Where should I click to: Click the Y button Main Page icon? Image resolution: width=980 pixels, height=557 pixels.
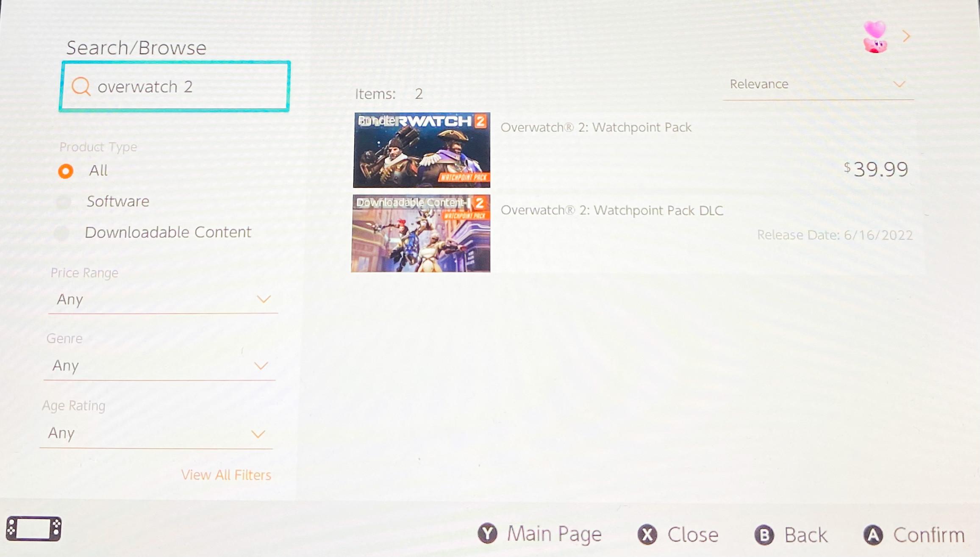(489, 534)
